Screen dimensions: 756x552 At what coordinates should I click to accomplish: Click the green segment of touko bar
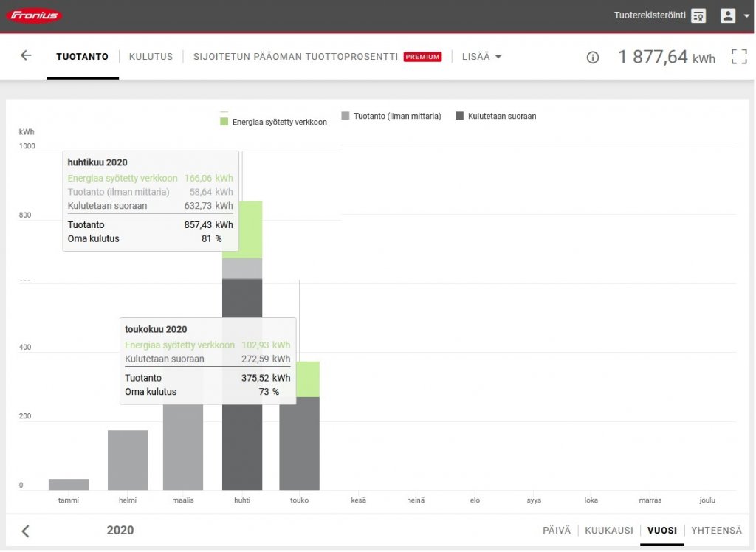click(x=299, y=379)
